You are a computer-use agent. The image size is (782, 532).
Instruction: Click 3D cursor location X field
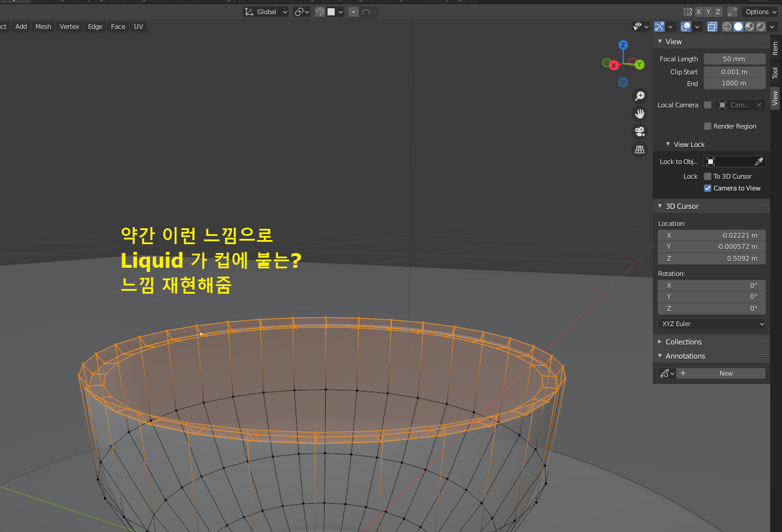[x=712, y=235]
